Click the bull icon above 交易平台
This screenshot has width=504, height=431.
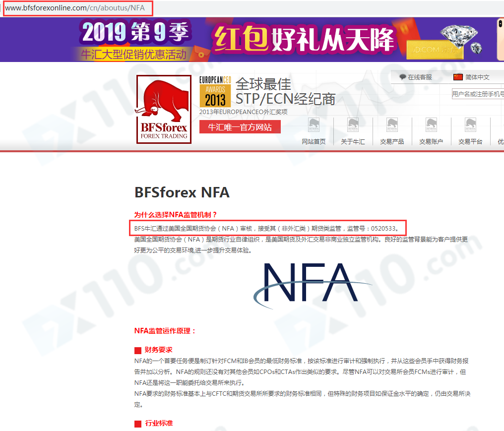[x=471, y=124]
